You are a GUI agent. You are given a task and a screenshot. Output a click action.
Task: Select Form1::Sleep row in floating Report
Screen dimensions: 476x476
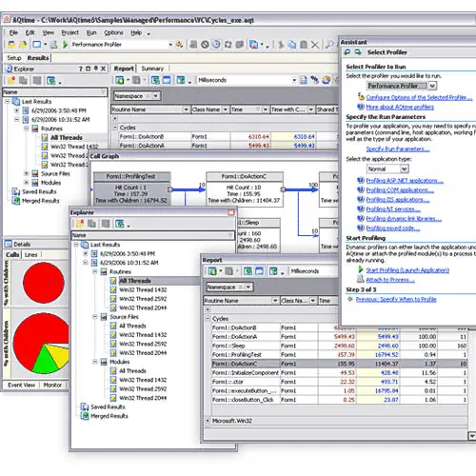tap(339, 346)
